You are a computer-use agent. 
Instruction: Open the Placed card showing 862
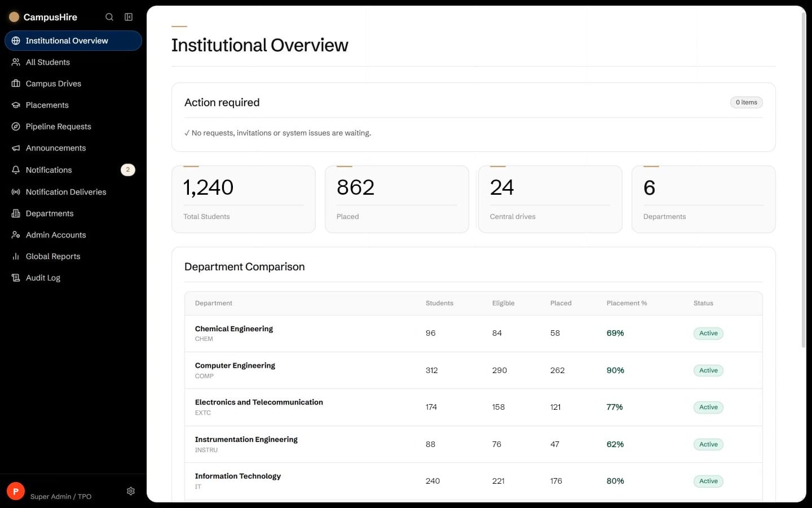397,199
